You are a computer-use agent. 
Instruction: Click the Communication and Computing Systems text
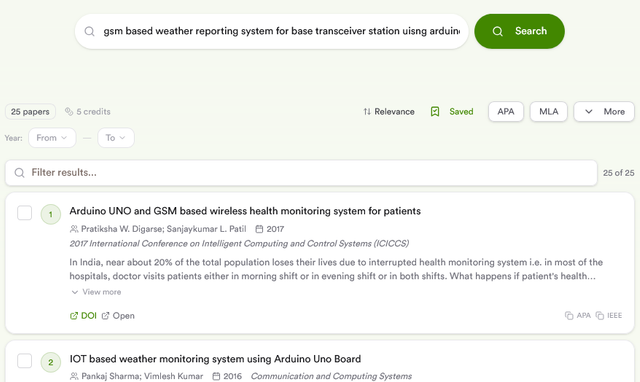(x=331, y=376)
